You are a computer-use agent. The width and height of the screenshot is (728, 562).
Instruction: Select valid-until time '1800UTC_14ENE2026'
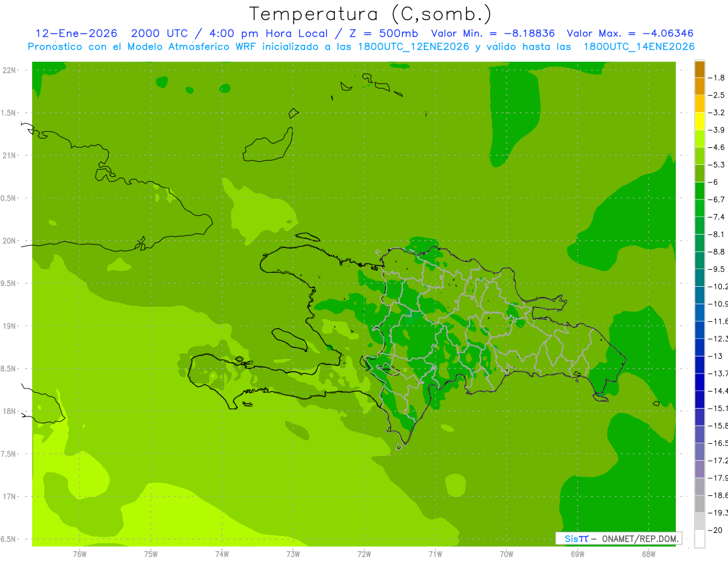pos(638,47)
